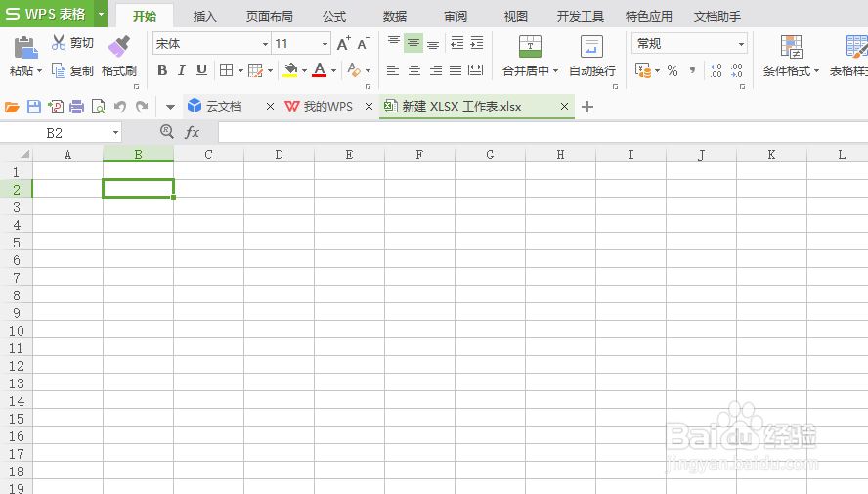This screenshot has height=494, width=868.
Task: Close the 我的WPS tab
Action: 369,107
